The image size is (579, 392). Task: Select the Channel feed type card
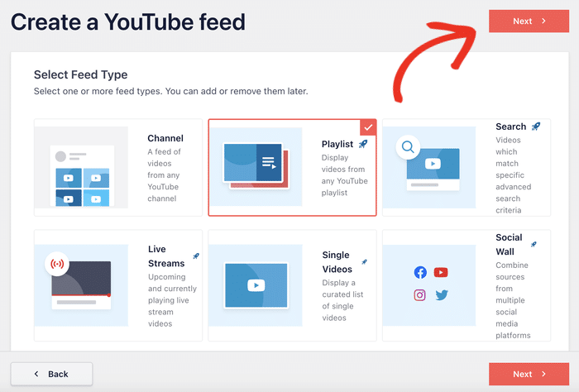[118, 167]
